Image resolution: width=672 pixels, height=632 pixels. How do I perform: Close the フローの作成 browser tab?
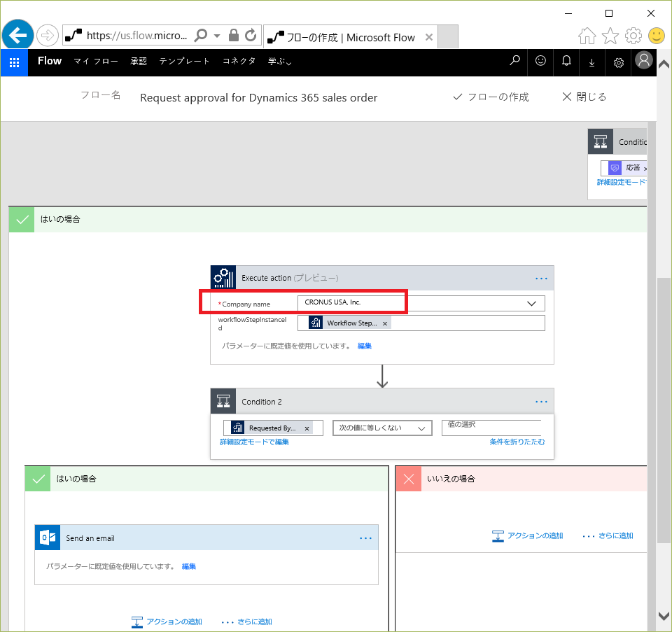428,37
